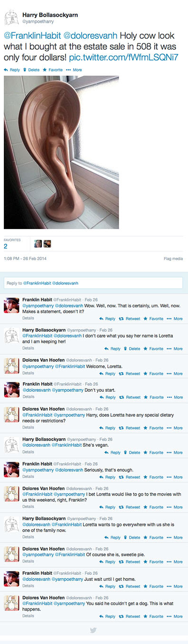Image resolution: width=188 pixels, height=644 pixels.
Task: Open the ear sculpture photo
Action: [61, 153]
